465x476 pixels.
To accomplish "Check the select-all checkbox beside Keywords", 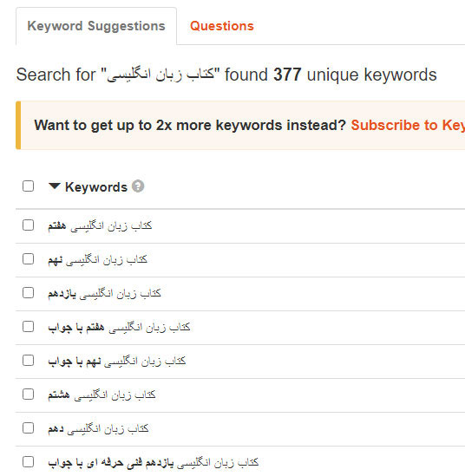I will click(x=29, y=186).
